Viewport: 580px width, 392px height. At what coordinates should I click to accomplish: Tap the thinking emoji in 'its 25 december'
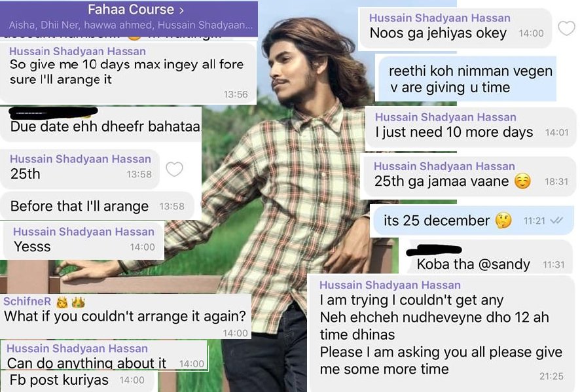(503, 221)
